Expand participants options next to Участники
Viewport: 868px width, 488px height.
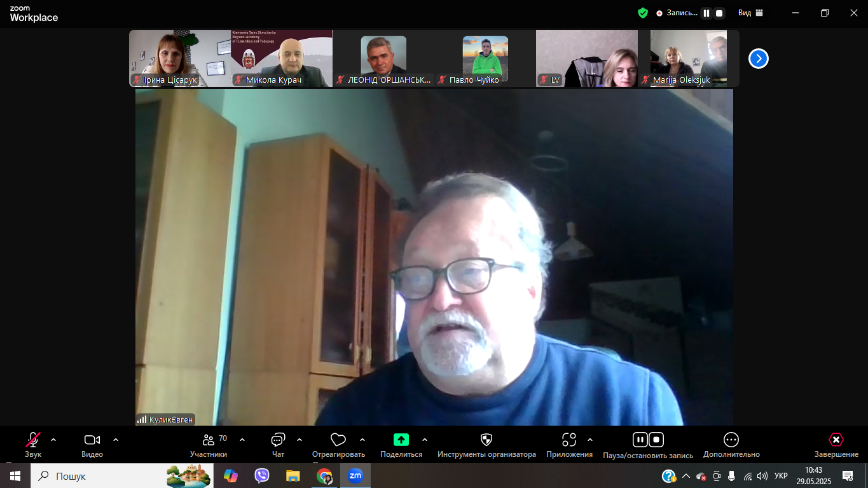pyautogui.click(x=241, y=438)
